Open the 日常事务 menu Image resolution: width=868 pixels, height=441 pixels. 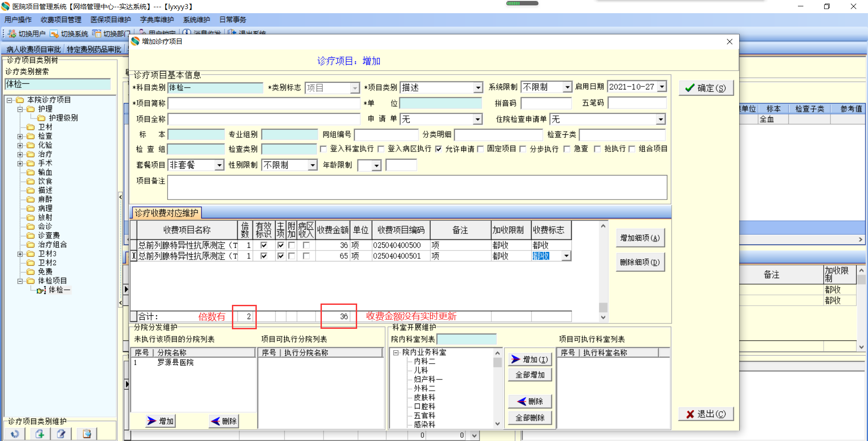tap(233, 20)
